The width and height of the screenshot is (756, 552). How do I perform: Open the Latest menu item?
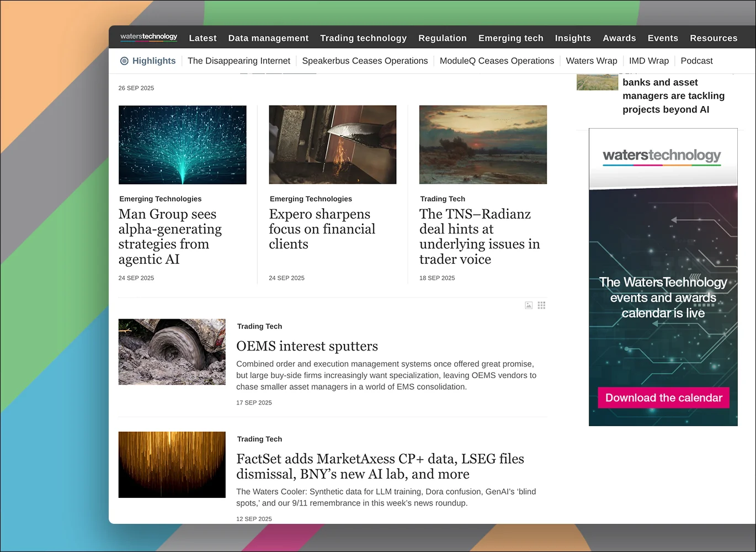click(203, 38)
